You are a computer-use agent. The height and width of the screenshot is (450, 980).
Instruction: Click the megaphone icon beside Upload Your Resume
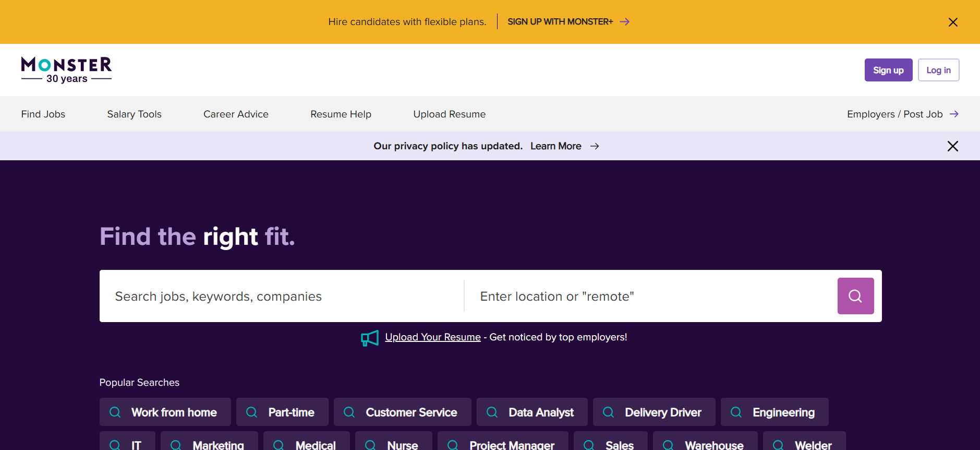pos(370,338)
